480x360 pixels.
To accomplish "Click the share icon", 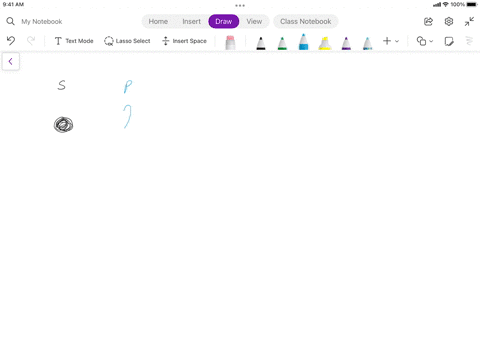I will pos(428,22).
